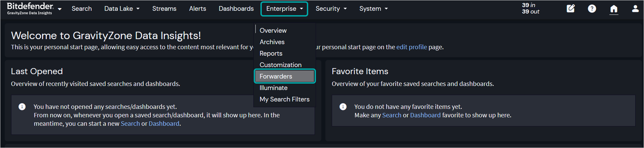The image size is (644, 148).
Task: Click the 39 in / 39 out throughput indicator
Action: coord(531,8)
